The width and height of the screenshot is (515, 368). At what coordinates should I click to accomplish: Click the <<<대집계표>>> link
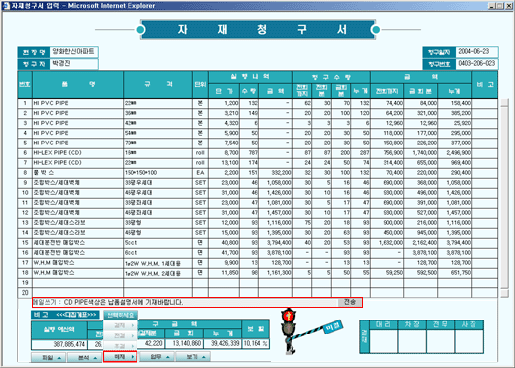click(76, 315)
